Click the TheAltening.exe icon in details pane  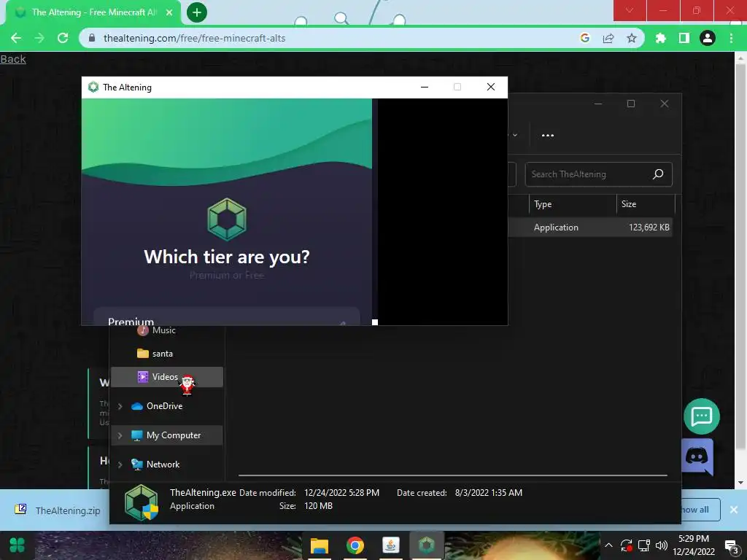(141, 502)
